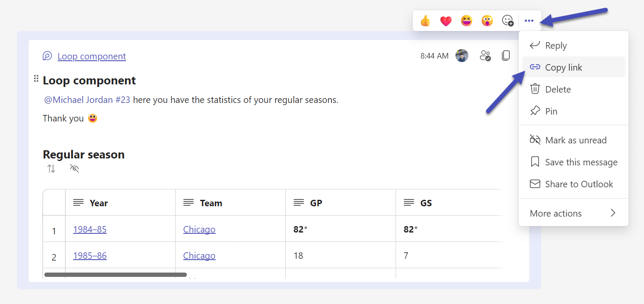Open the 1984–85 season link
Viewport: 644px width, 304px height.
(90, 230)
